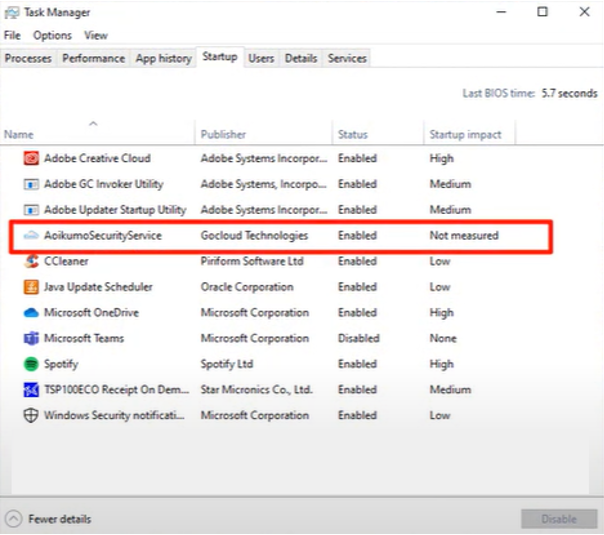Click the Spotify icon
This screenshot has width=604, height=535.
(x=31, y=364)
